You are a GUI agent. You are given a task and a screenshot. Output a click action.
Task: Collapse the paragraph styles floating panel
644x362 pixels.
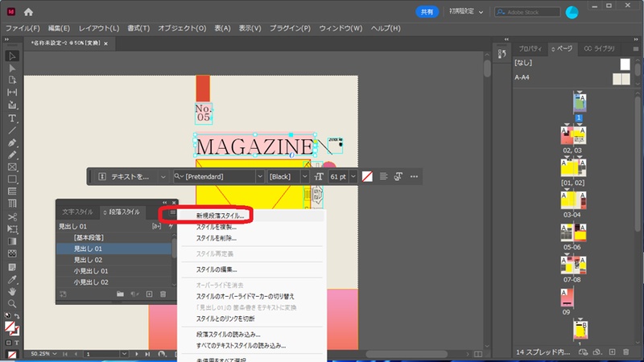165,203
